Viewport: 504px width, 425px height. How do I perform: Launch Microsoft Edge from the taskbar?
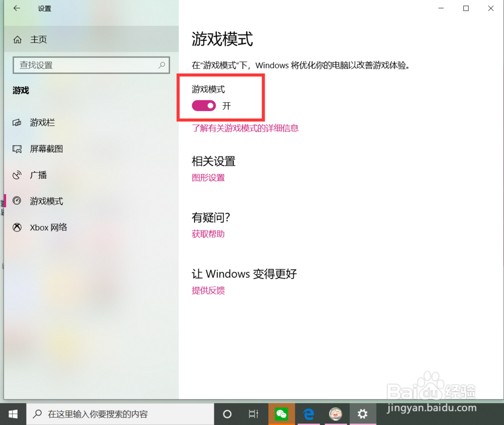pyautogui.click(x=309, y=414)
